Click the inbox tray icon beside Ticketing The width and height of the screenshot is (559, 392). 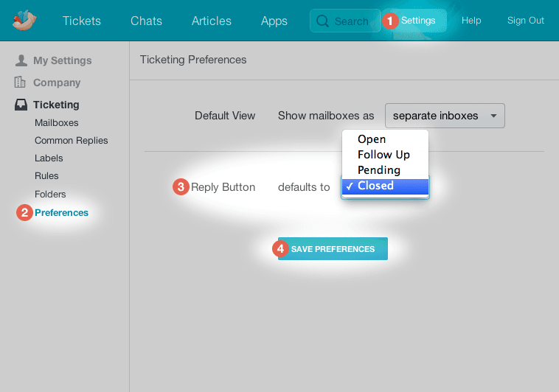[x=21, y=105]
